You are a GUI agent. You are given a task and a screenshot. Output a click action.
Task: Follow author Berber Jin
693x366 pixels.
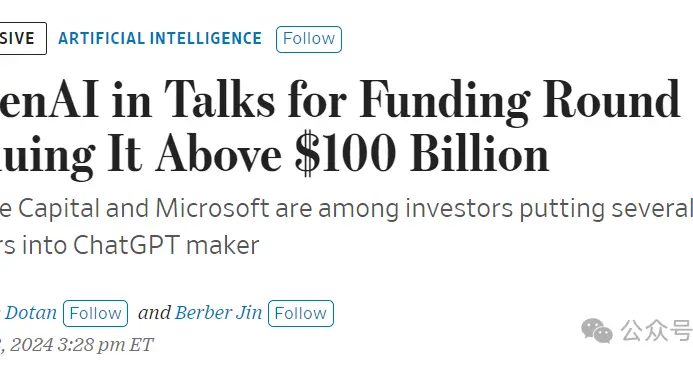click(301, 313)
